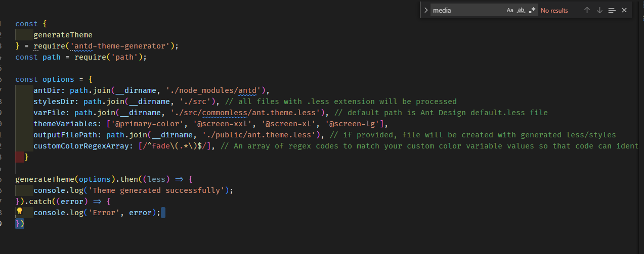This screenshot has height=254, width=644.
Task: Click '@screen-xxl' string
Action: 221,124
